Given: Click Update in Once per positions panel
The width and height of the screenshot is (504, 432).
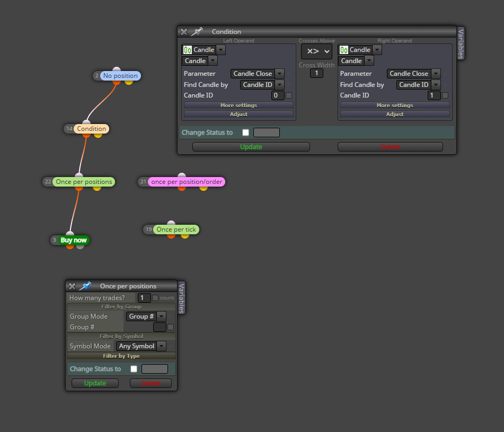Looking at the screenshot, I should (95, 383).
